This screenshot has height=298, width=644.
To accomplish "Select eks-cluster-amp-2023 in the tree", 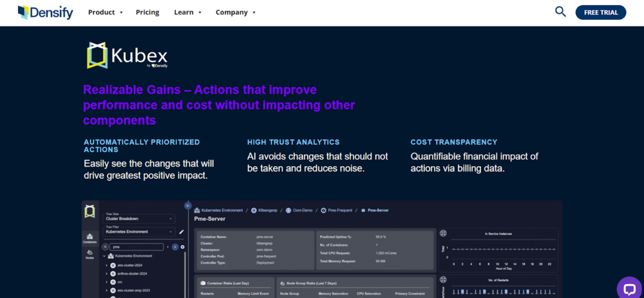I will [133, 290].
